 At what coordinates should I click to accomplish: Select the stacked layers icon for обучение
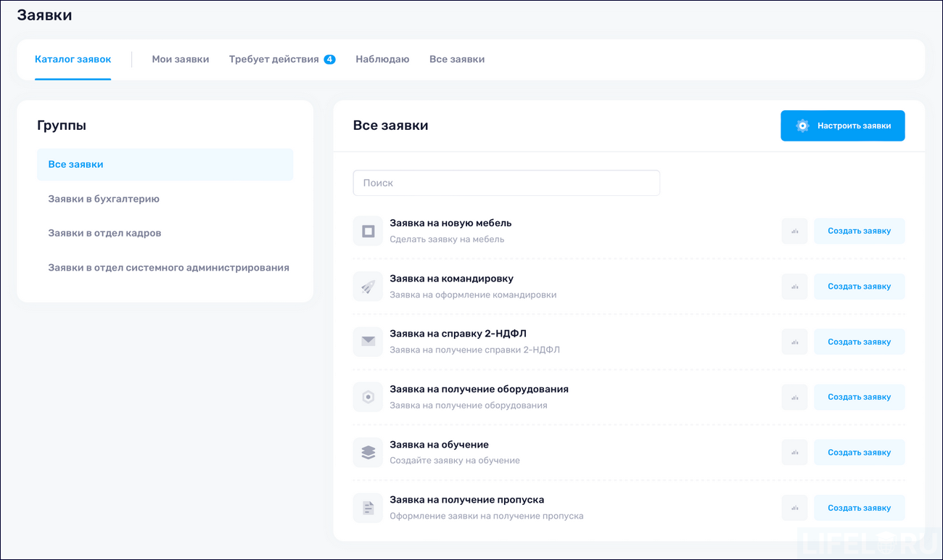pos(368,452)
